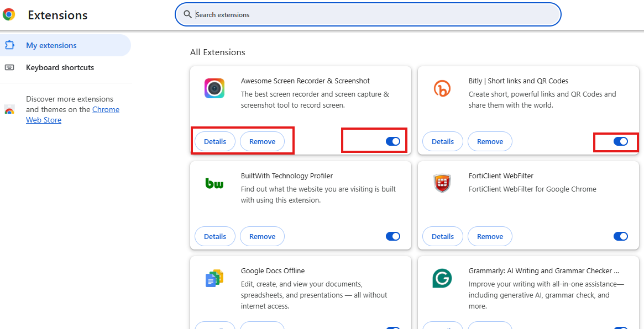Click the Keyboard shortcuts keyboard icon

9,67
